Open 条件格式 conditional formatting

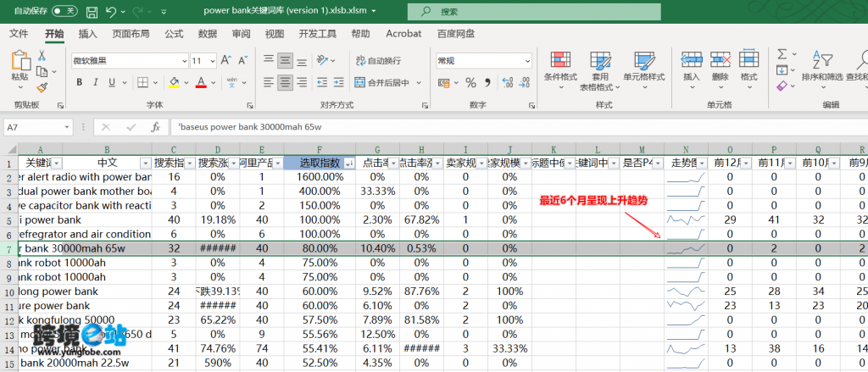point(560,69)
